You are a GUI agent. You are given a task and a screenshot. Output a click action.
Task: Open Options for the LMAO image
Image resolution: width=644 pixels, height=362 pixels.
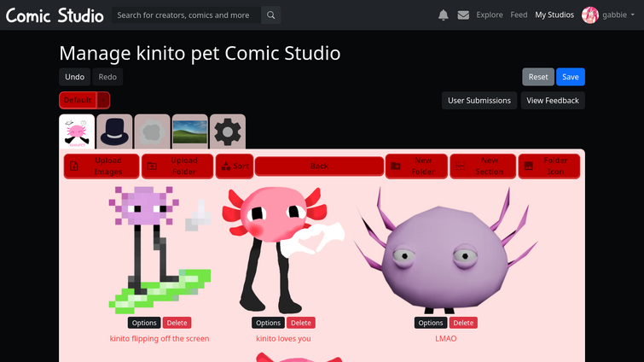(431, 323)
